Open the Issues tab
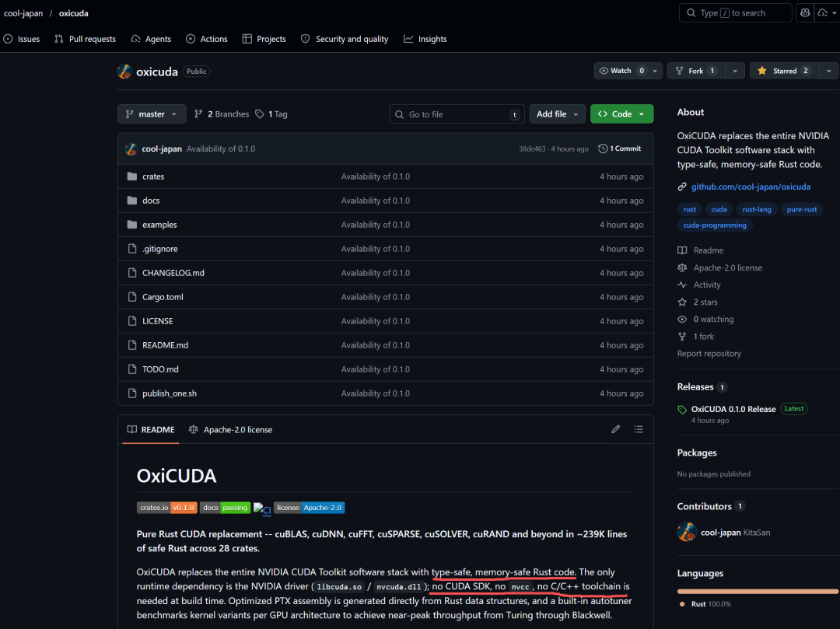Viewport: 840px width, 629px height. tap(22, 39)
